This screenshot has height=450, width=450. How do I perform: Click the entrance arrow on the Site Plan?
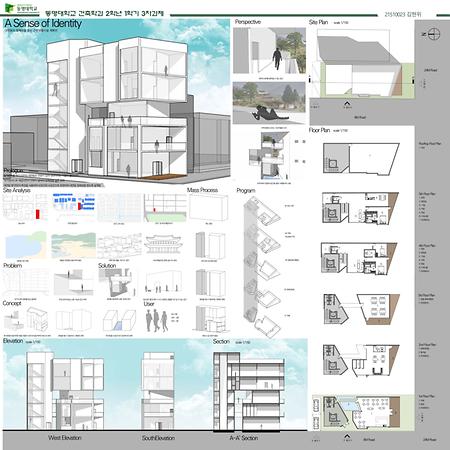[x=347, y=104]
